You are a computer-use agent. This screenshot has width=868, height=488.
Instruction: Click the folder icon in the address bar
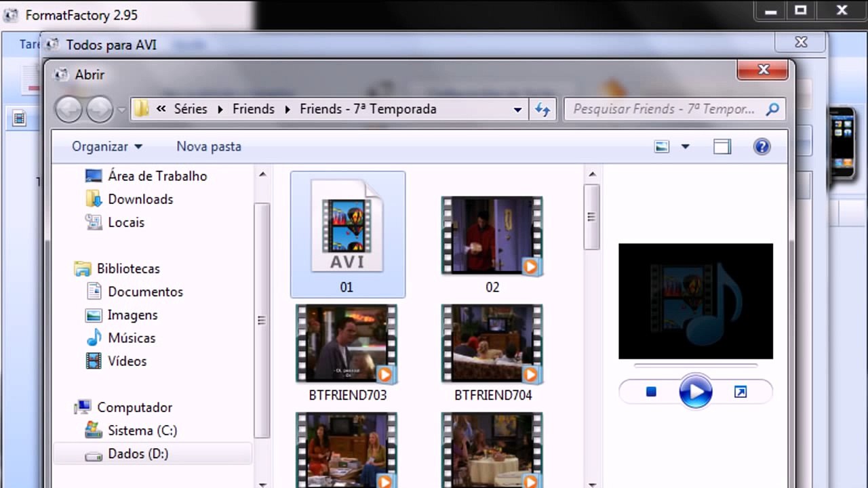141,109
